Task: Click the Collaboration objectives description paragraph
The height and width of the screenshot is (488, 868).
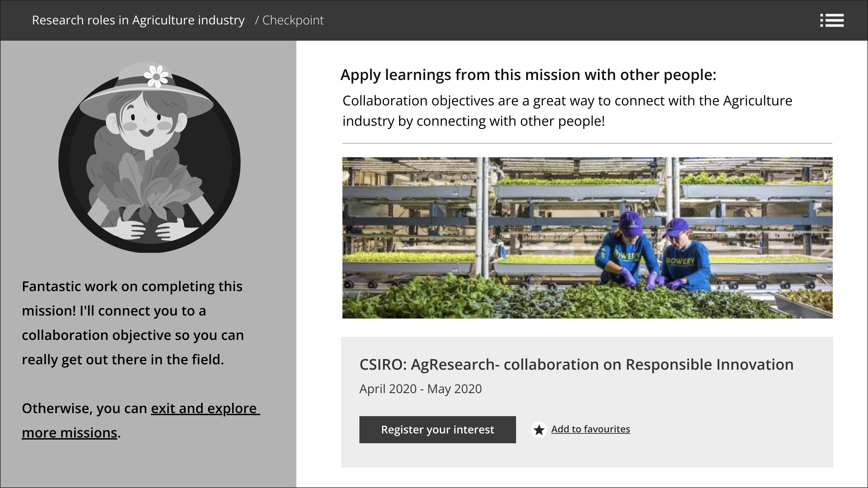Action: 567,111
